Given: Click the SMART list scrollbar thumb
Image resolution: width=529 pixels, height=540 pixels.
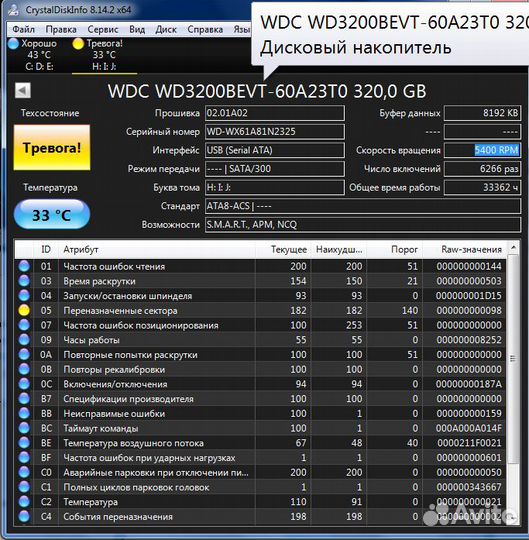Looking at the screenshot, I should click(513, 359).
